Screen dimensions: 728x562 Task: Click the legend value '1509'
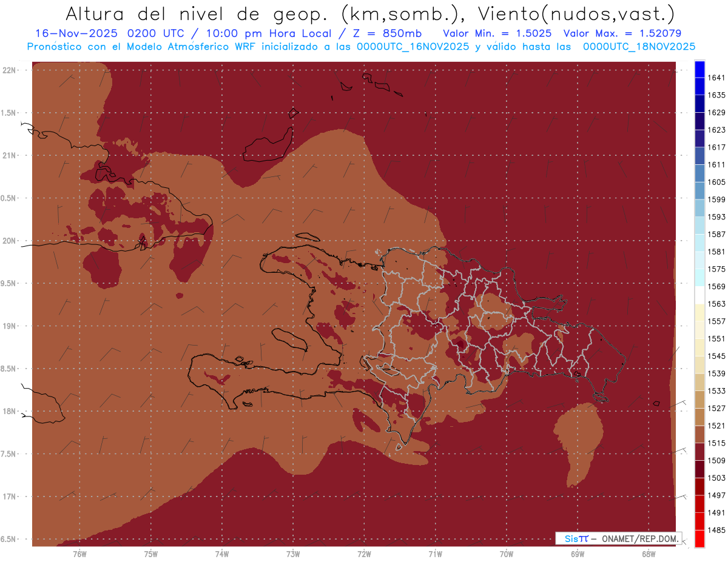coord(716,460)
